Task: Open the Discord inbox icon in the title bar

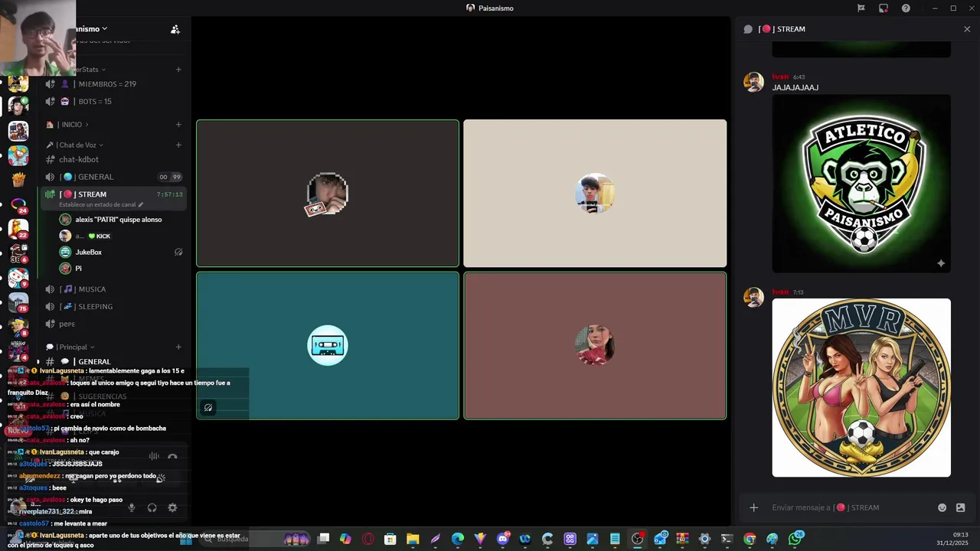Action: click(x=884, y=8)
